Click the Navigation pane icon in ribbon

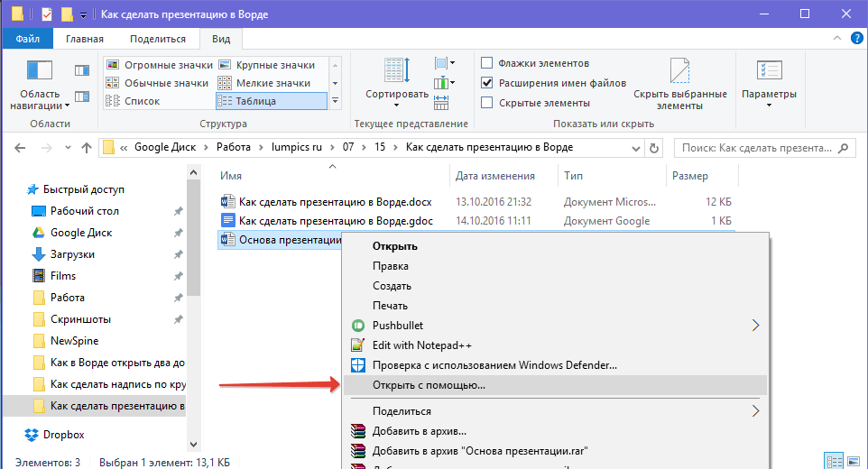click(x=40, y=70)
